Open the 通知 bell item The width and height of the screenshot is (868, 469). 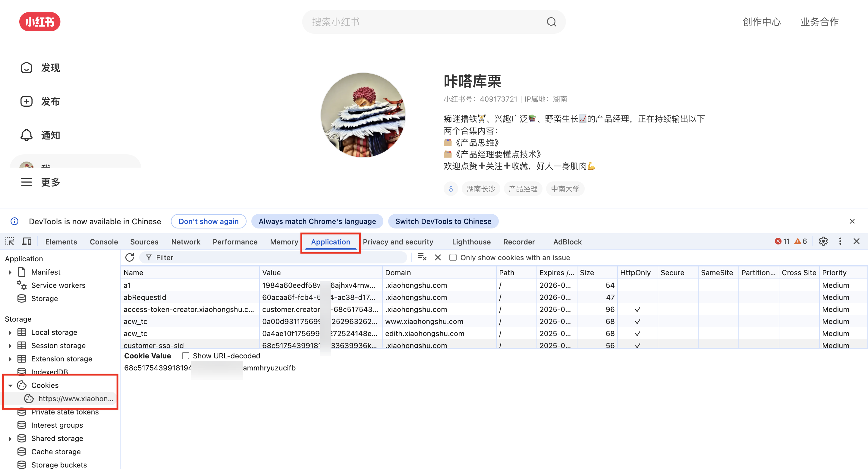40,135
